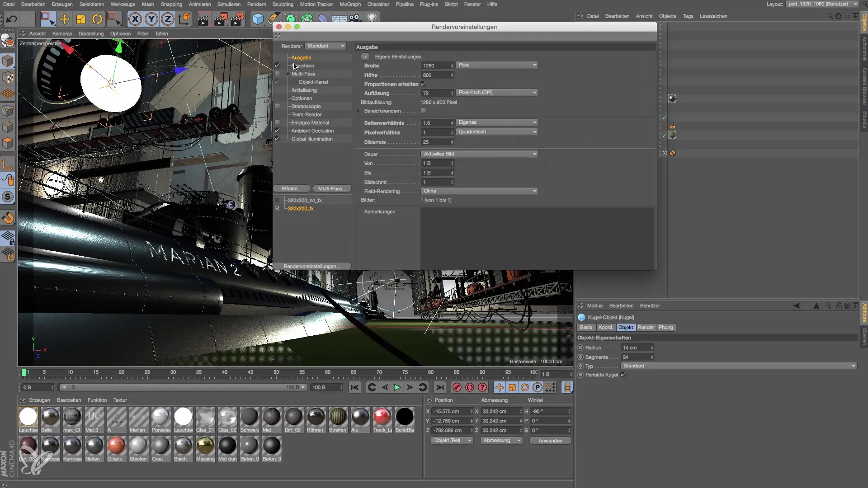This screenshot has height=488, width=868.
Task: Click the Undo arrow icon
Action: 12,19
